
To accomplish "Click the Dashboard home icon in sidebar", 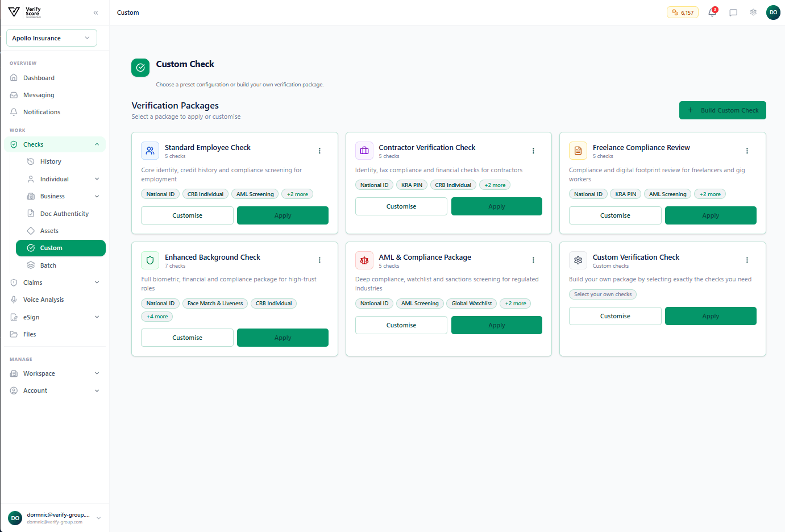I will pyautogui.click(x=14, y=78).
